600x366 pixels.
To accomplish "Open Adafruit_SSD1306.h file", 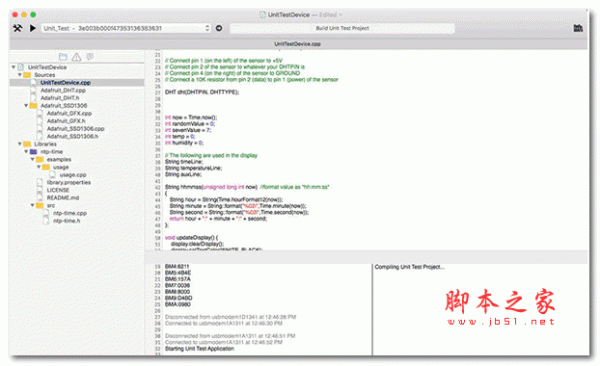I will [x=72, y=136].
